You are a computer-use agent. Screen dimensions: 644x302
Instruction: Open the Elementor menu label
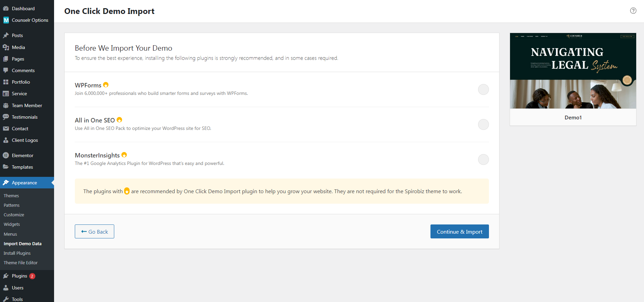click(x=22, y=155)
